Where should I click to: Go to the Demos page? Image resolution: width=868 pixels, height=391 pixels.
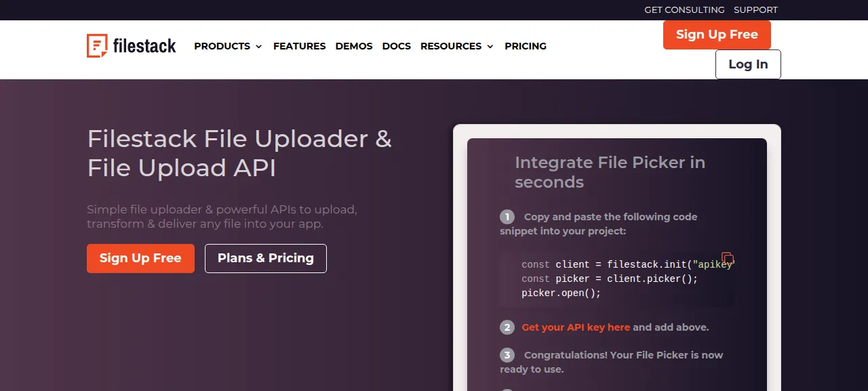(354, 46)
